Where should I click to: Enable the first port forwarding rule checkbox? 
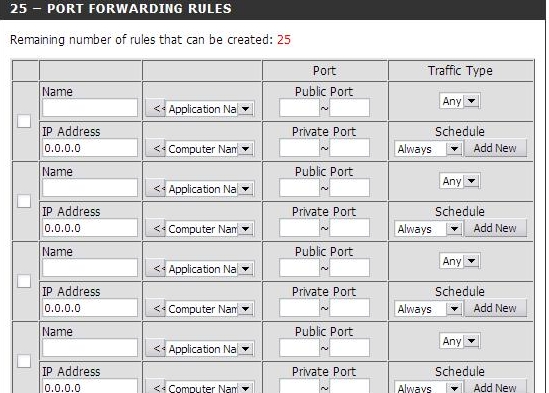tap(24, 121)
